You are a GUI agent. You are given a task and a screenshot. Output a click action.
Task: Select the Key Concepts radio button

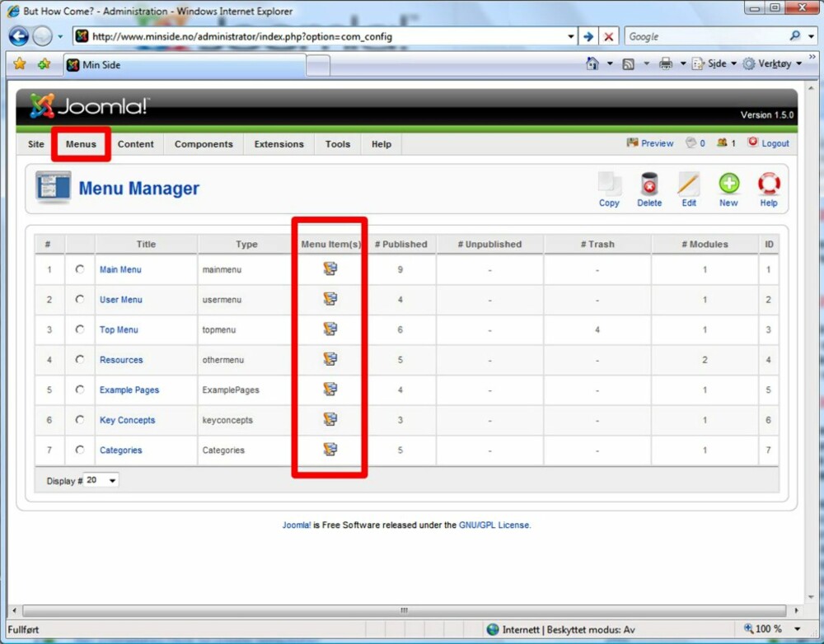[80, 419]
